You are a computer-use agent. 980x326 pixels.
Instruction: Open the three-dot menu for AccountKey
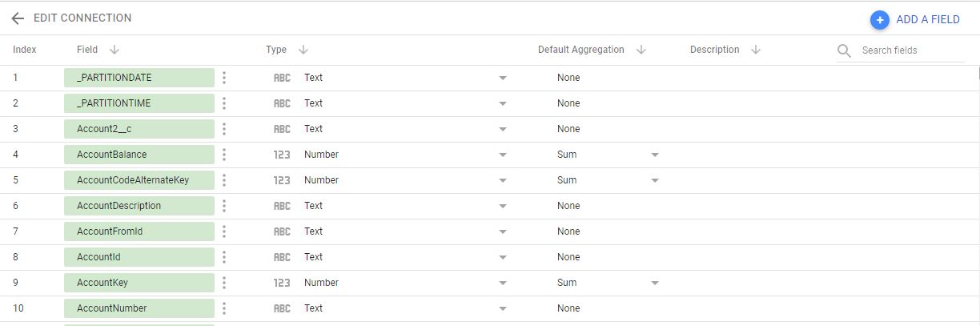coord(224,283)
